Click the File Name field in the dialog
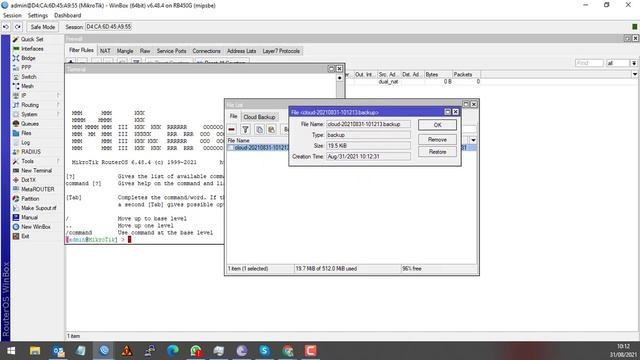The height and width of the screenshot is (360, 640). click(x=368, y=124)
